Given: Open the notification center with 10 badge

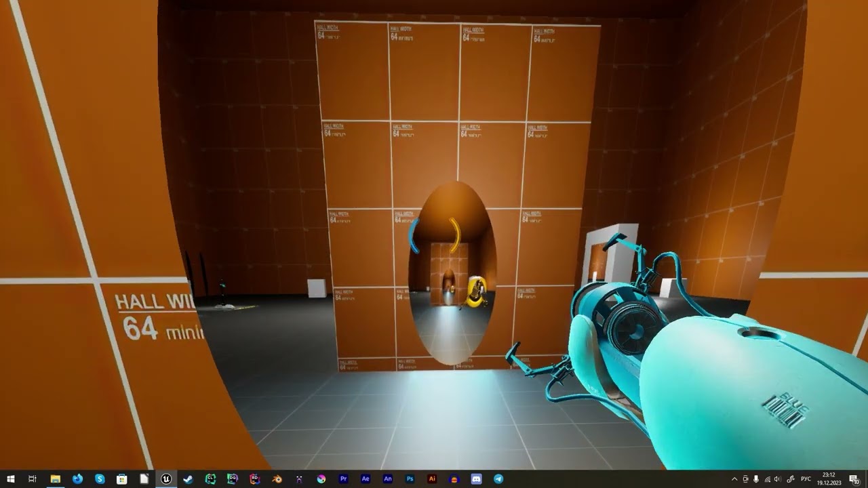Looking at the screenshot, I should click(854, 479).
